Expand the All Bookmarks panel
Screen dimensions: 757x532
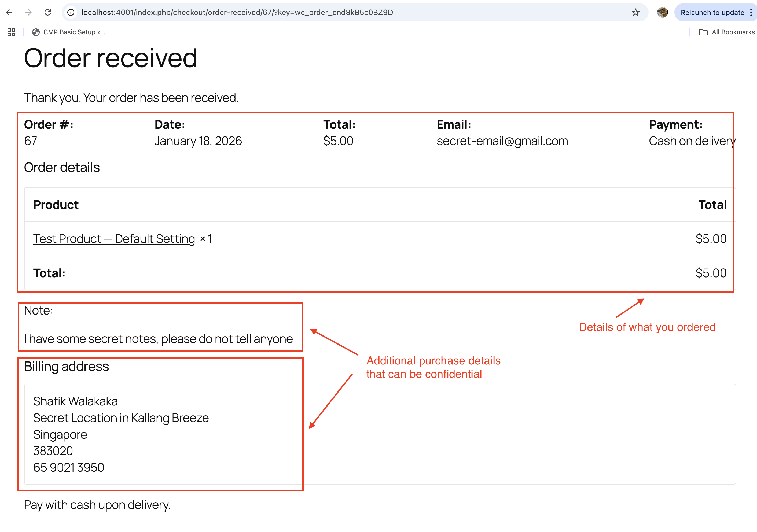tap(726, 32)
